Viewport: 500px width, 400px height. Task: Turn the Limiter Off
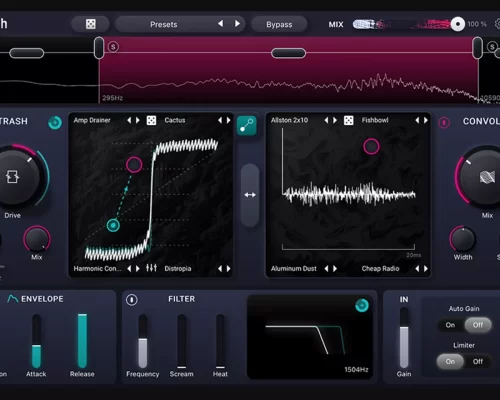point(478,361)
